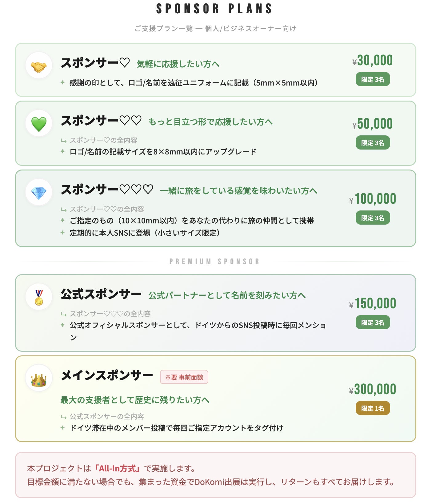This screenshot has height=504, width=432.
Task: Click the 限定 3名 badge under ¥30,000
Action: coord(373,79)
